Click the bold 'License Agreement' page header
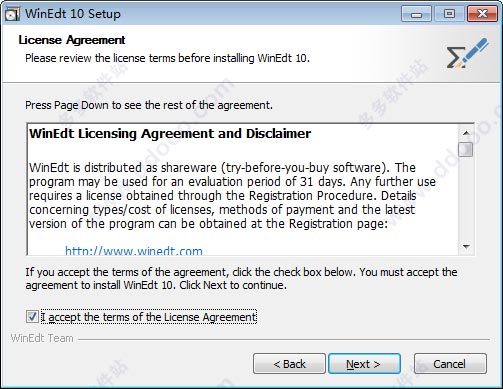 click(x=72, y=40)
